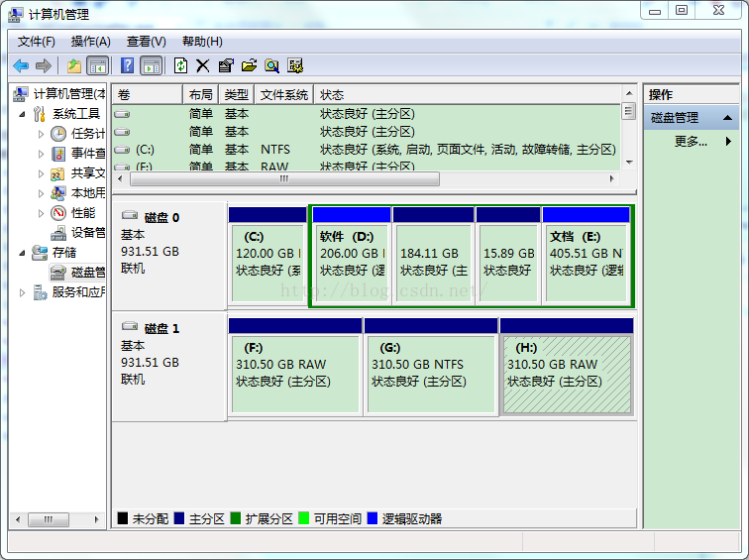The image size is (749, 560).
Task: Expand the 性能 tree node
Action: pyautogui.click(x=41, y=213)
